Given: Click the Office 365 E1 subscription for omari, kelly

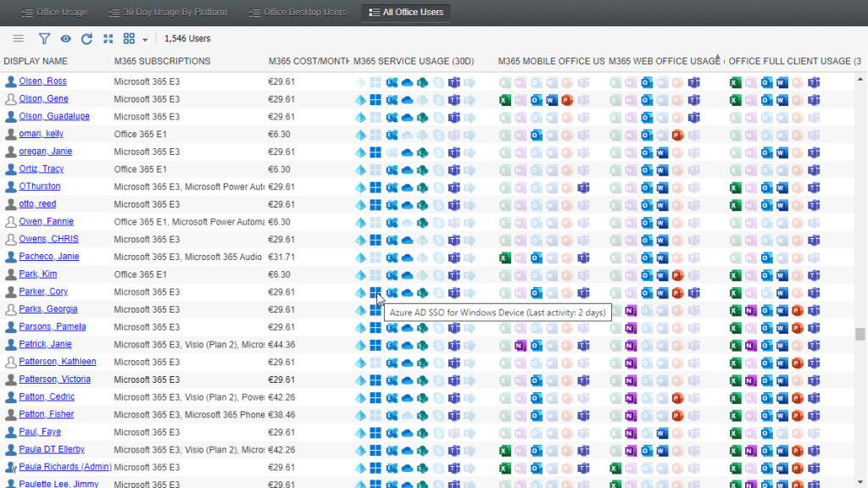Looking at the screenshot, I should point(140,135).
